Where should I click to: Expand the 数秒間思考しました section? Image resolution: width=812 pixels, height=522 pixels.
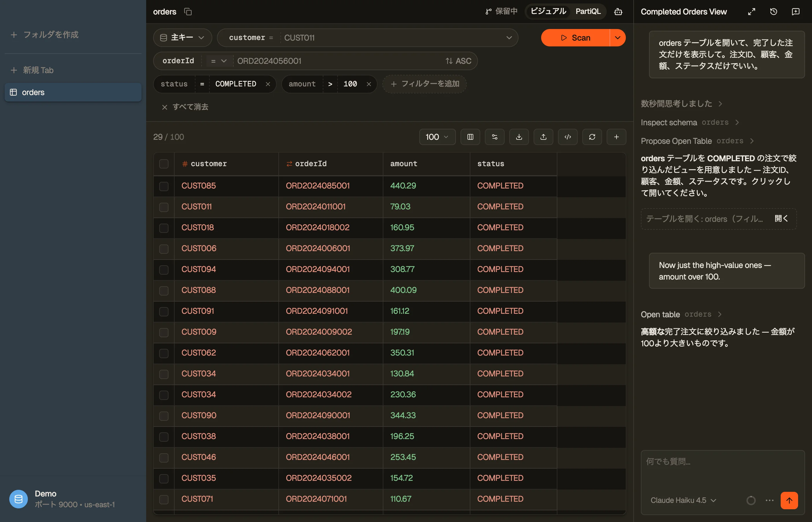[x=681, y=103]
